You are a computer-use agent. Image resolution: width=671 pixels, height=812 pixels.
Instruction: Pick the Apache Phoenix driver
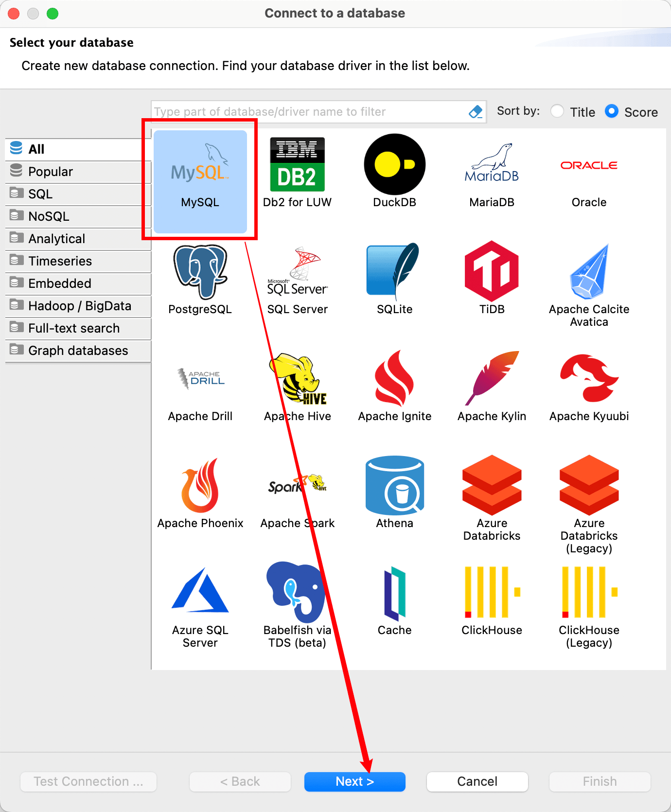200,493
